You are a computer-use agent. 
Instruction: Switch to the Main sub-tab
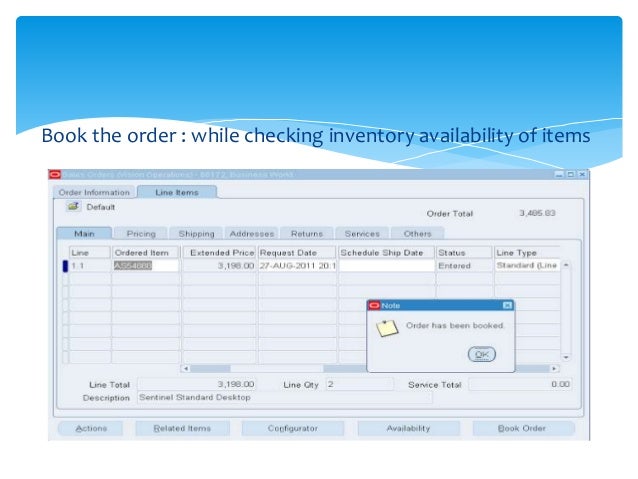84,233
